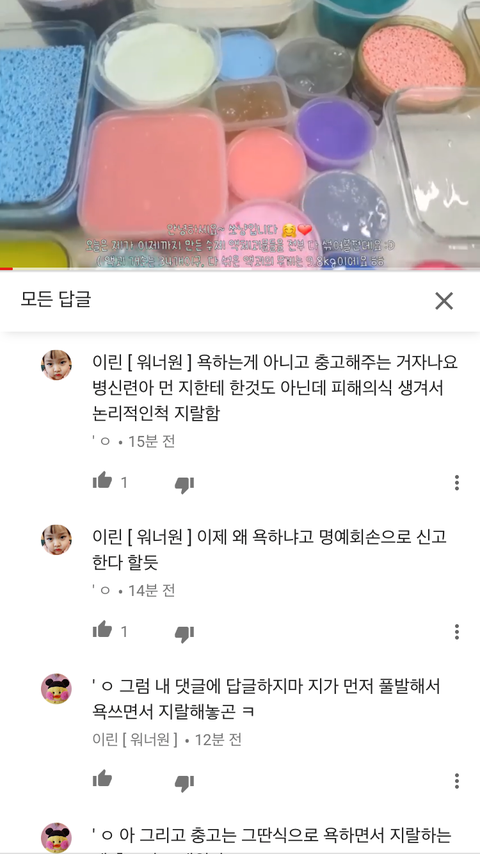
Task: Seek using the red video progress bar
Action: 240,269
